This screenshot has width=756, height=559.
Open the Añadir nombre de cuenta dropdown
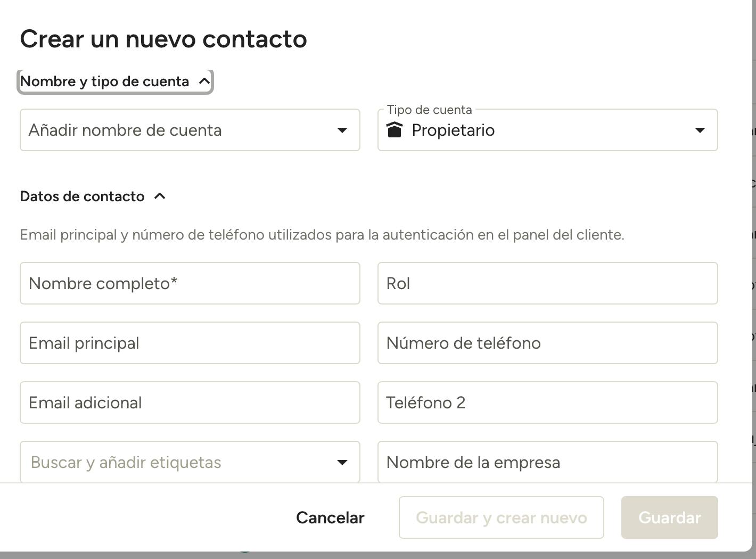click(190, 130)
